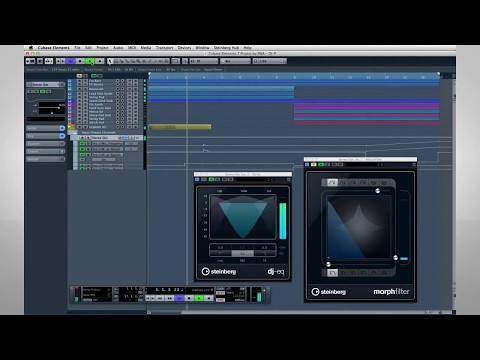Image resolution: width=480 pixels, height=360 pixels.
Task: Open the Steinberg Hub menu
Action: tap(226, 48)
